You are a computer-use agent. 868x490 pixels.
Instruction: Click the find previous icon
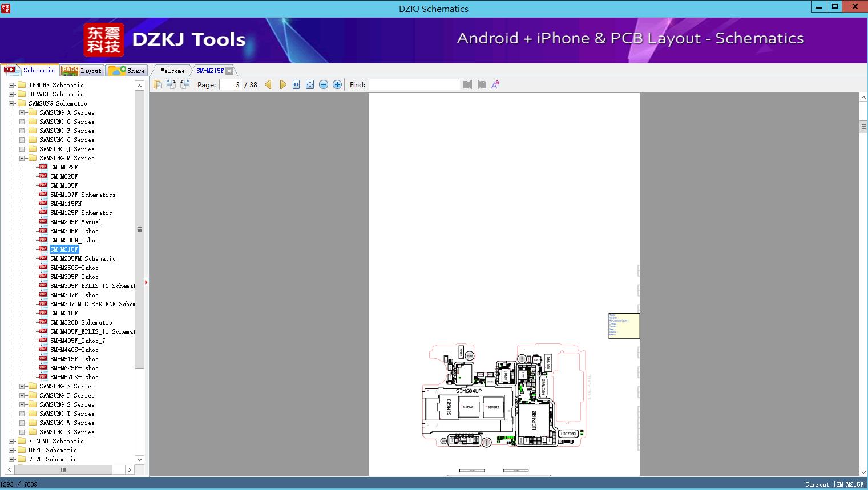pos(468,84)
